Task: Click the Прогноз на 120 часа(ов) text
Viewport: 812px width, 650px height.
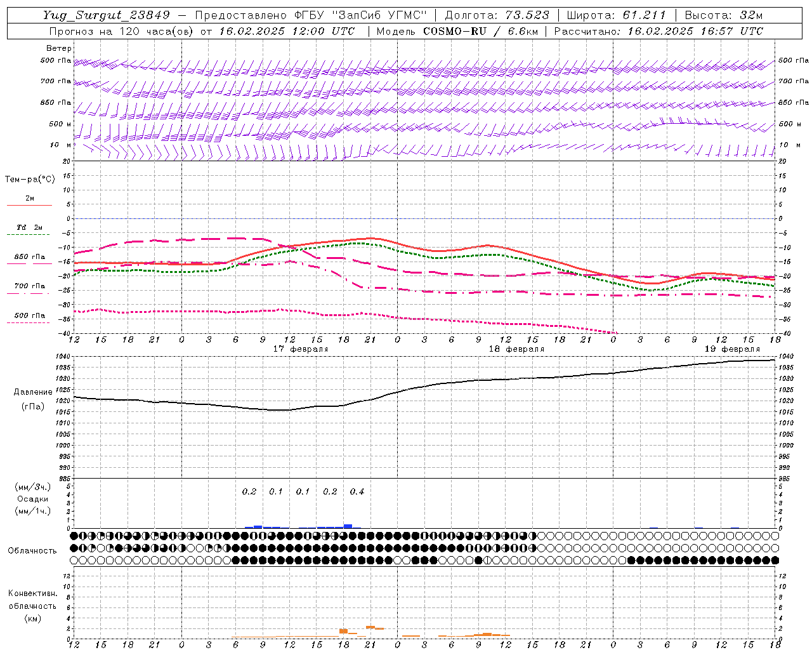Action: pos(122,31)
